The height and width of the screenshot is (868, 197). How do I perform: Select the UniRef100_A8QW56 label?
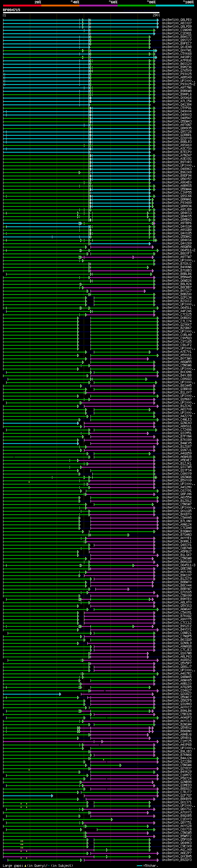pos(176,247)
